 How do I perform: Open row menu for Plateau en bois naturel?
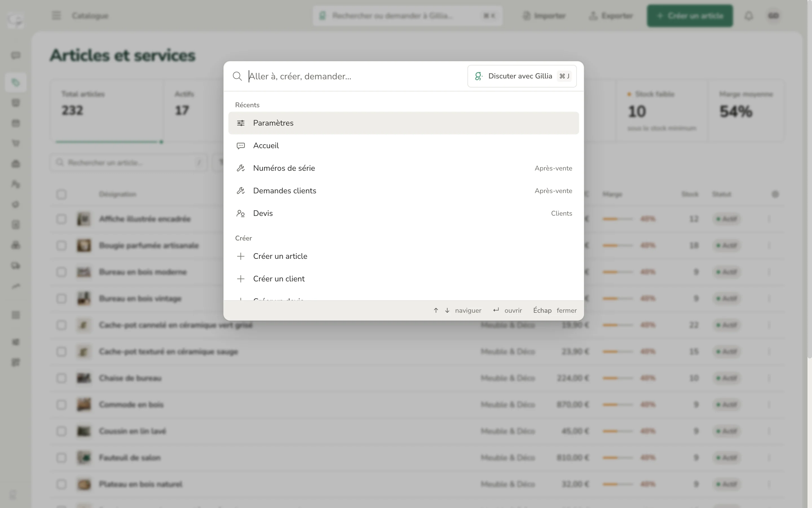(x=769, y=484)
